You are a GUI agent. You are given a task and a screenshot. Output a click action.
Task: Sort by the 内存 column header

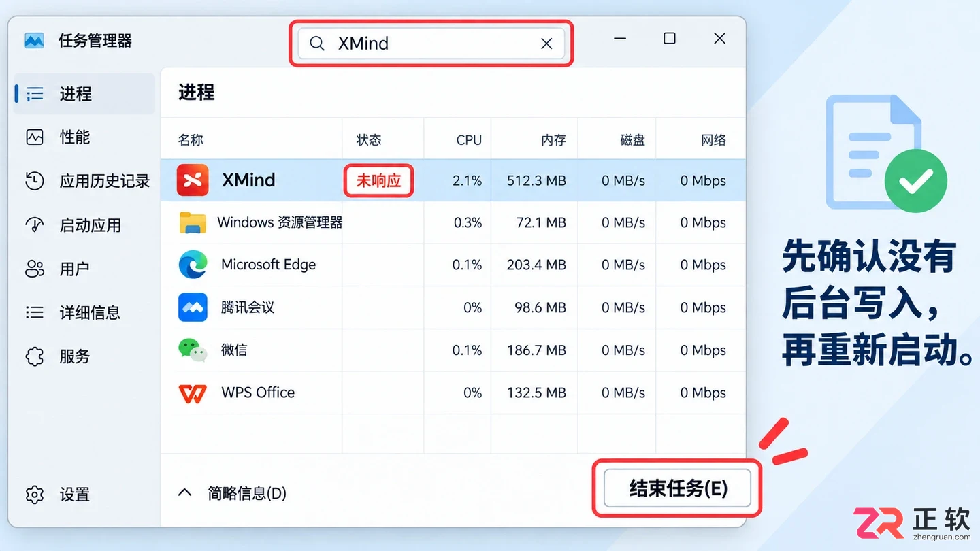(x=553, y=140)
